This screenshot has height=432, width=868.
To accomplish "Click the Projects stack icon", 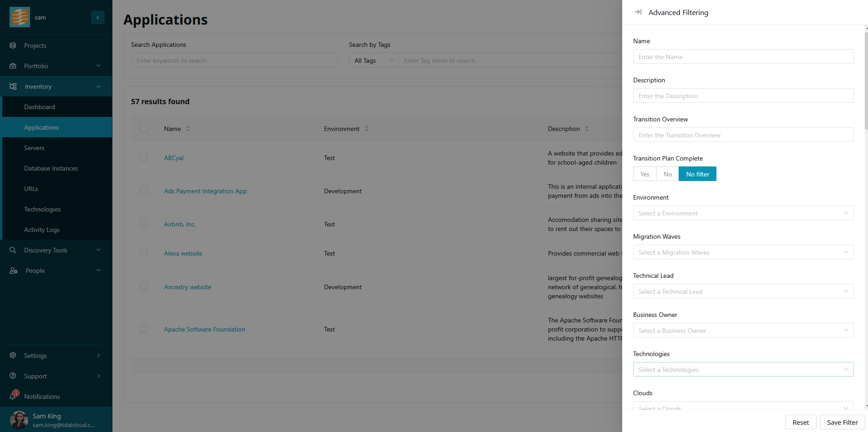I will tap(13, 45).
